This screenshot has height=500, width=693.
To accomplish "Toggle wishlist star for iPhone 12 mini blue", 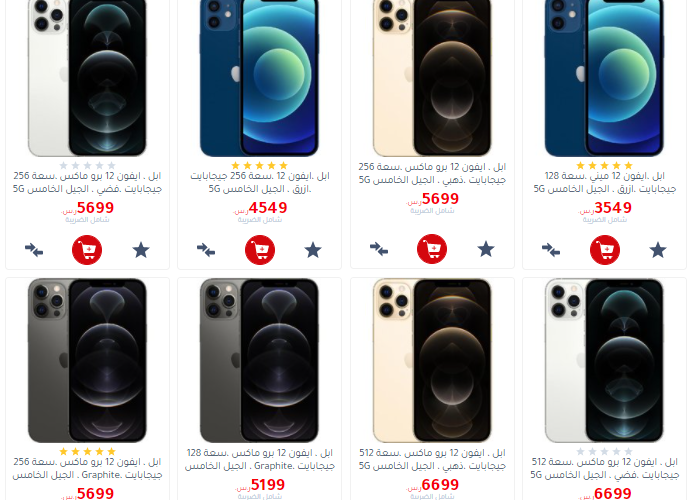I will click(x=658, y=250).
